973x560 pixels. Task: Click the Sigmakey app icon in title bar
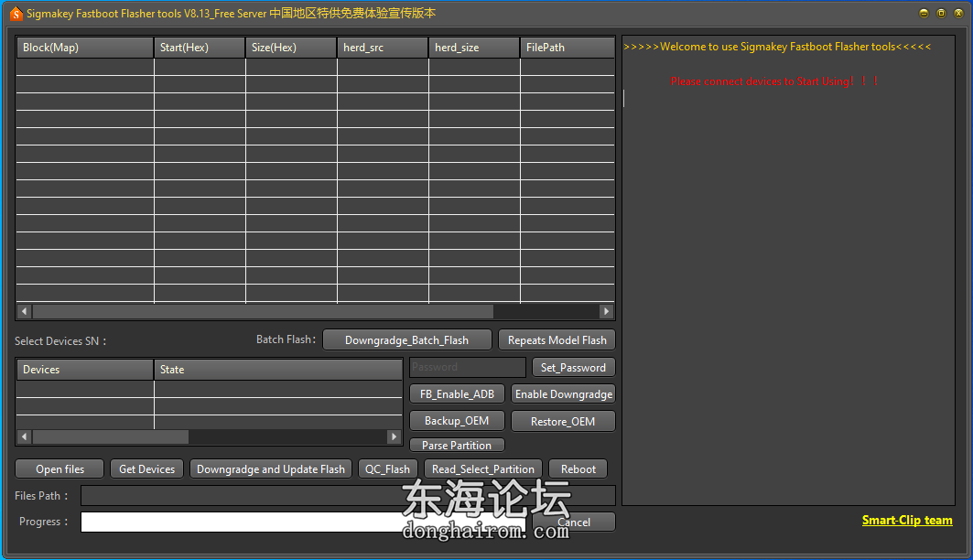[16, 13]
